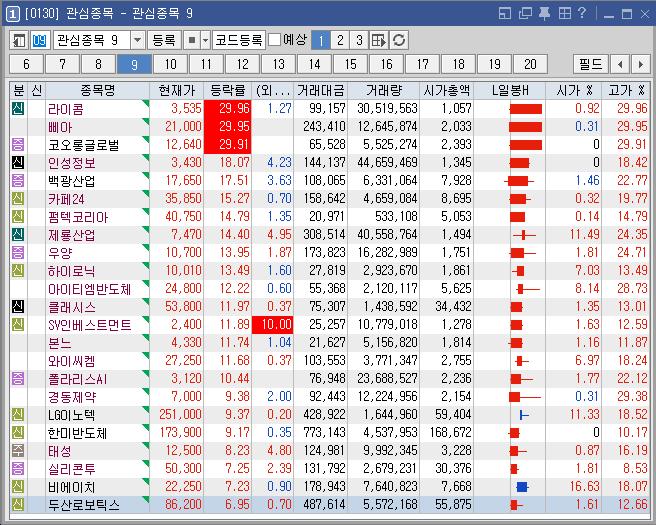Image resolution: width=656 pixels, height=525 pixels.
Task: Click the 증 badge icon in 실리콘투 row
Action: 18,469
